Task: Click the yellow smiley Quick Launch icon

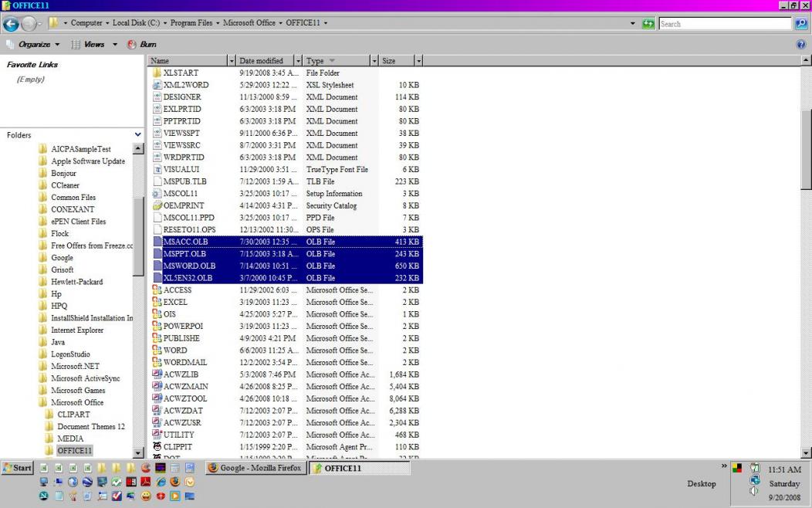Action: [146, 496]
